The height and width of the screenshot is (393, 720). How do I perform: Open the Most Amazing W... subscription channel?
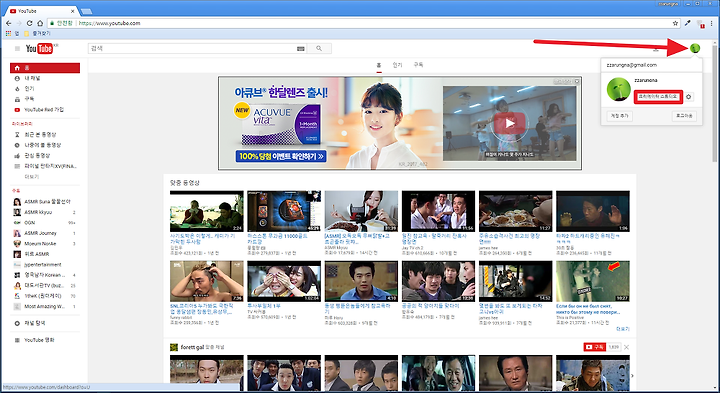(45, 306)
